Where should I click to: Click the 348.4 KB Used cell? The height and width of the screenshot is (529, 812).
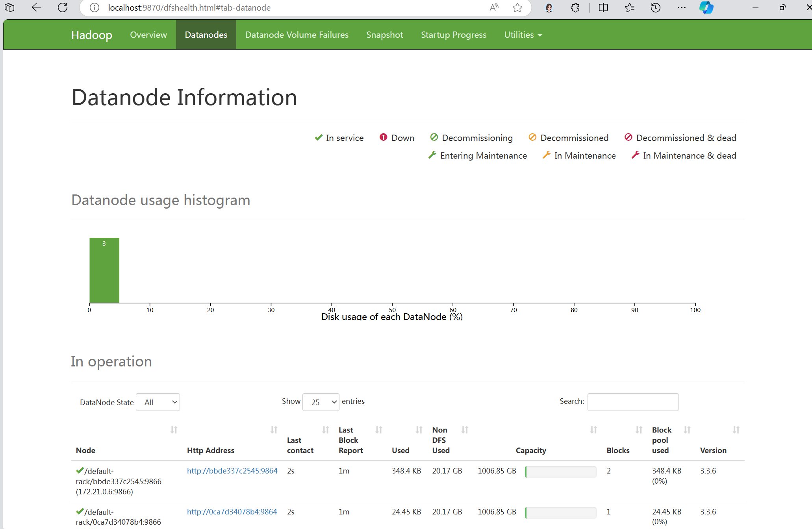[x=406, y=471]
